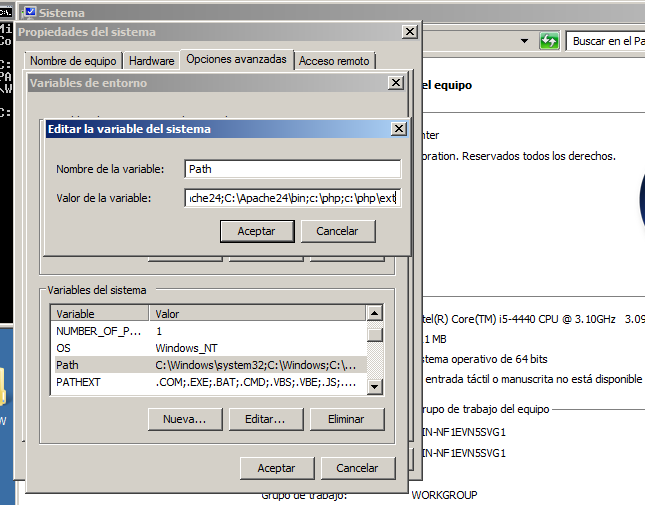Click the 'Variable' column header
The height and width of the screenshot is (505, 645).
click(x=99, y=314)
